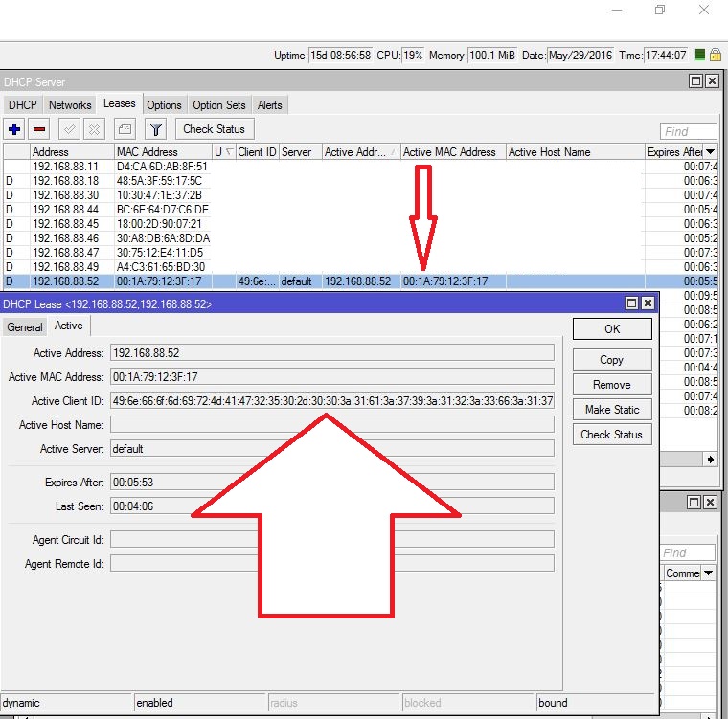
Task: Click the Date value May/29/2016
Action: pos(580,56)
